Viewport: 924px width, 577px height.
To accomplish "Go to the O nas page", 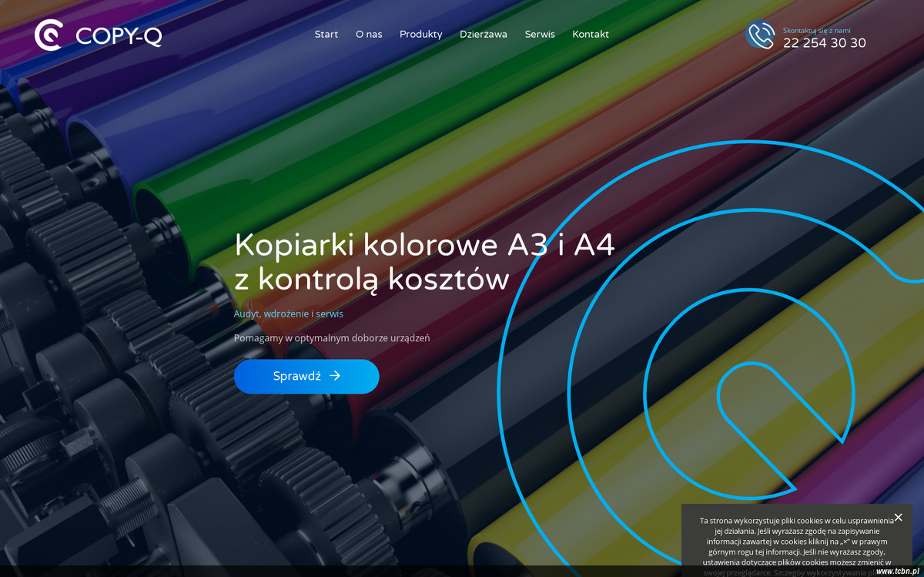I will tap(369, 34).
